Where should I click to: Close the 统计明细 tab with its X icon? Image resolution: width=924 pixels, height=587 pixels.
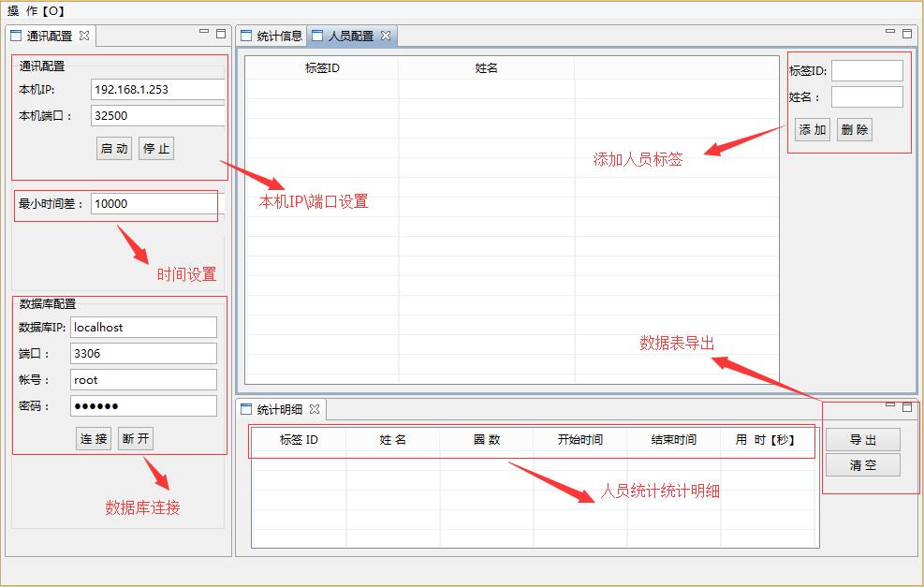315,408
